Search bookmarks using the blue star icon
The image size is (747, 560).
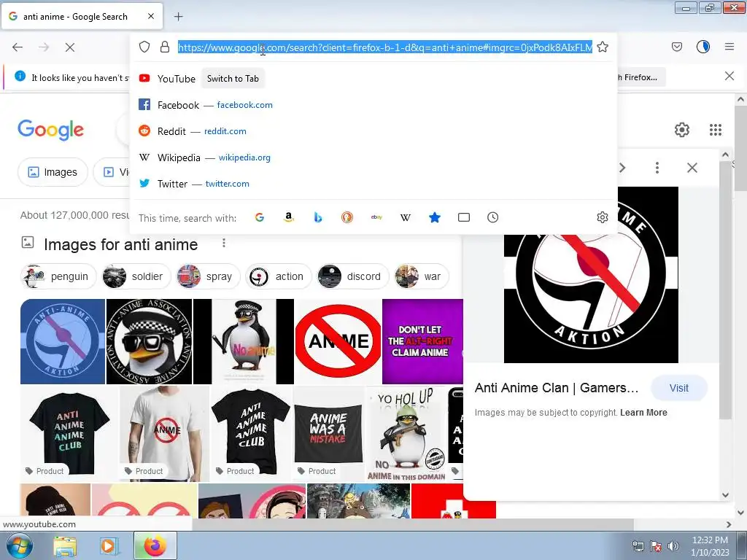tap(435, 217)
